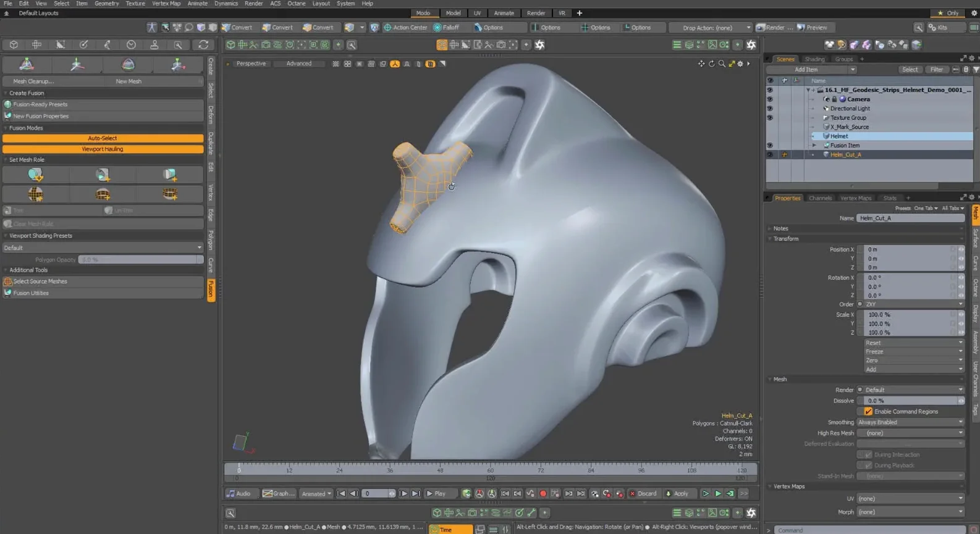This screenshot has width=980, height=534.
Task: Switch to the Model layout tab
Action: pyautogui.click(x=453, y=13)
